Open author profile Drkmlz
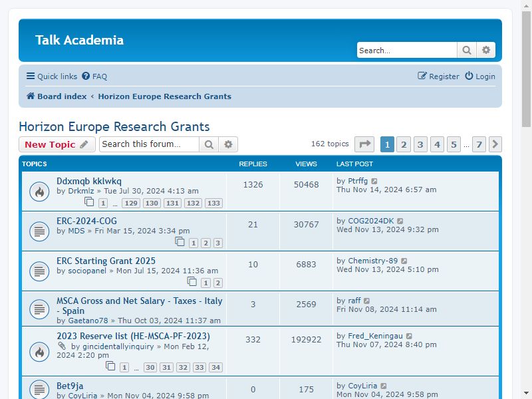The width and height of the screenshot is (532, 399). click(80, 191)
